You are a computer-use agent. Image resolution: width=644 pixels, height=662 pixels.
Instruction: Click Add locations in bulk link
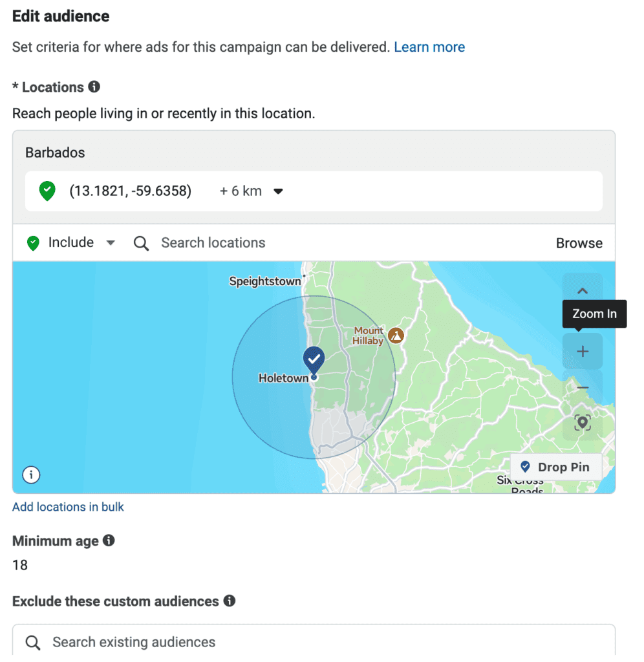[68, 507]
